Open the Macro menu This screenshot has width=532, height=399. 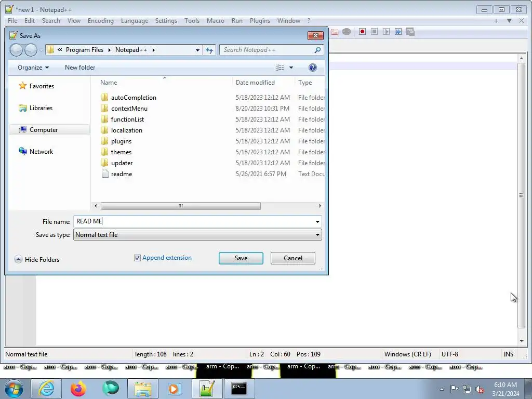(216, 21)
